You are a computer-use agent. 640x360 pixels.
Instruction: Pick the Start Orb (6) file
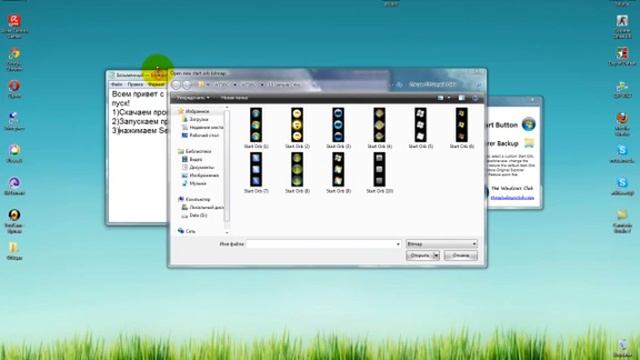pos(462,125)
